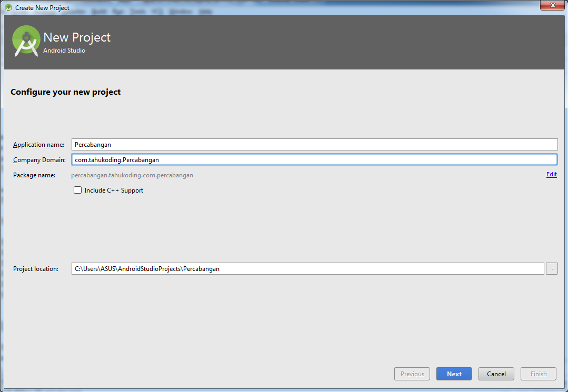The height and width of the screenshot is (392, 568).
Task: Click the Application name input field
Action: tap(314, 144)
